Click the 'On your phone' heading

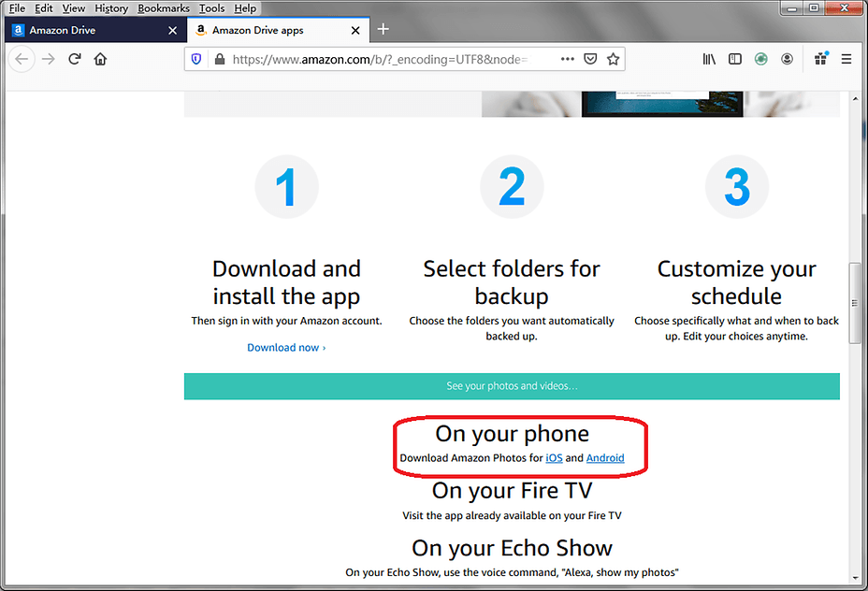click(x=512, y=434)
